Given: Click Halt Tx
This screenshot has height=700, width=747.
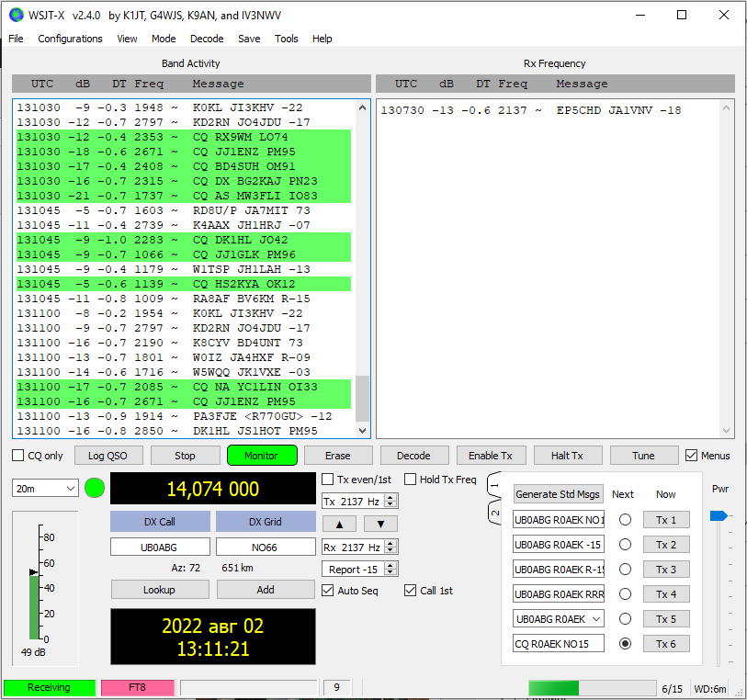Looking at the screenshot, I should pos(568,455).
